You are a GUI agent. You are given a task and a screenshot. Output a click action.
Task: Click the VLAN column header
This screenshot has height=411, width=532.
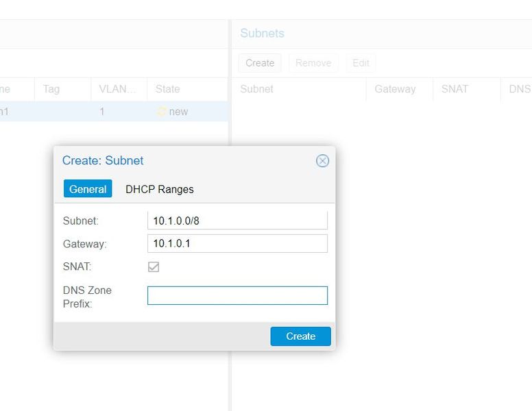coord(119,89)
